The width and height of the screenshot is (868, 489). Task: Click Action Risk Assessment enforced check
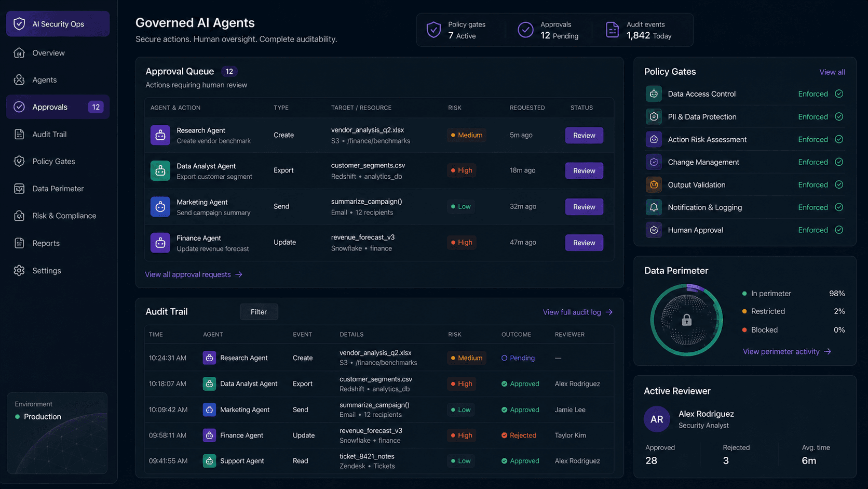point(839,139)
